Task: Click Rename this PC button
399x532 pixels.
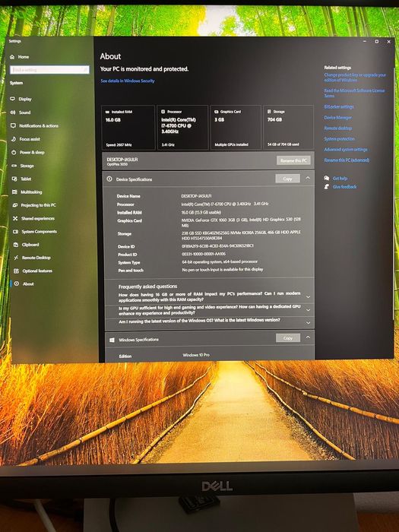Action: 293,160
